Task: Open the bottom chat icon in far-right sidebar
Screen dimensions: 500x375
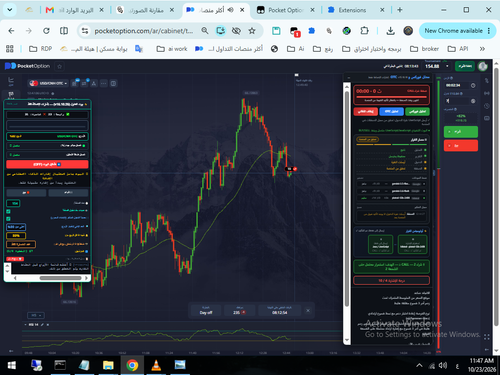Action: [x=487, y=118]
